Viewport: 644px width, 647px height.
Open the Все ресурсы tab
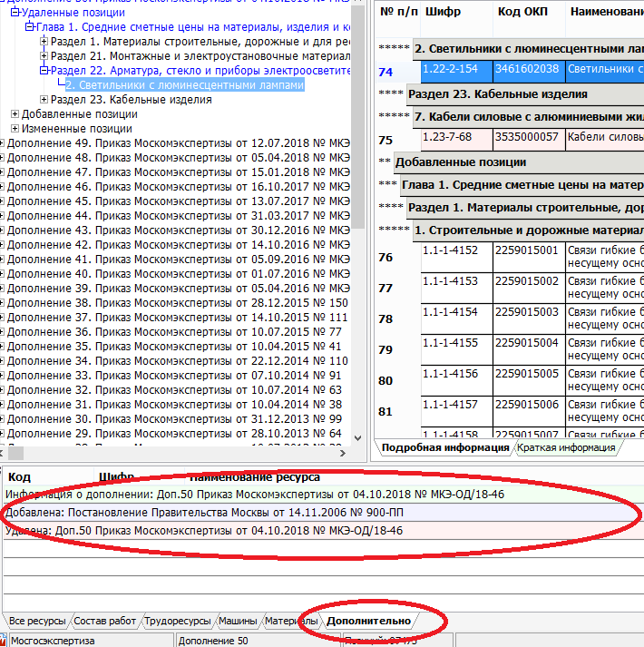pos(37,621)
